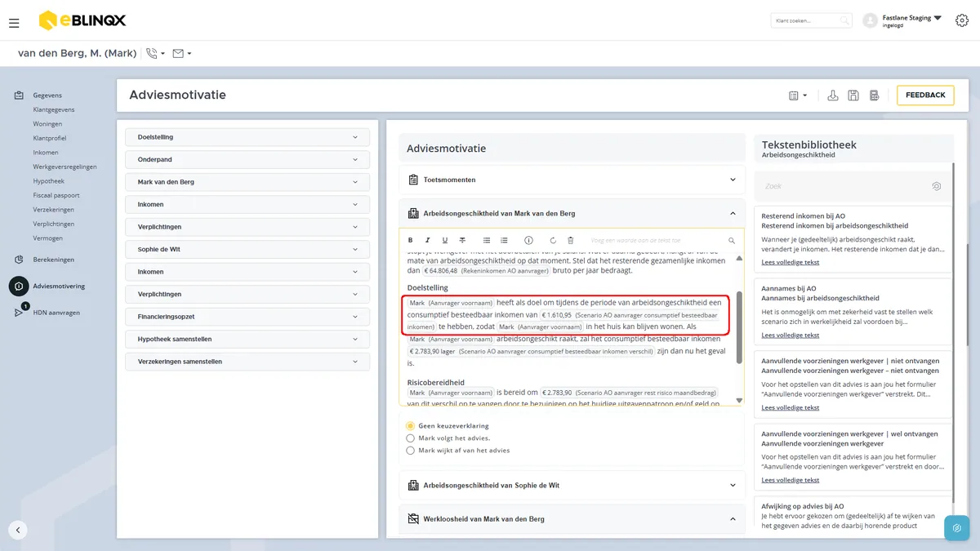
Task: Open the email envelope dropdown
Action: click(x=182, y=54)
